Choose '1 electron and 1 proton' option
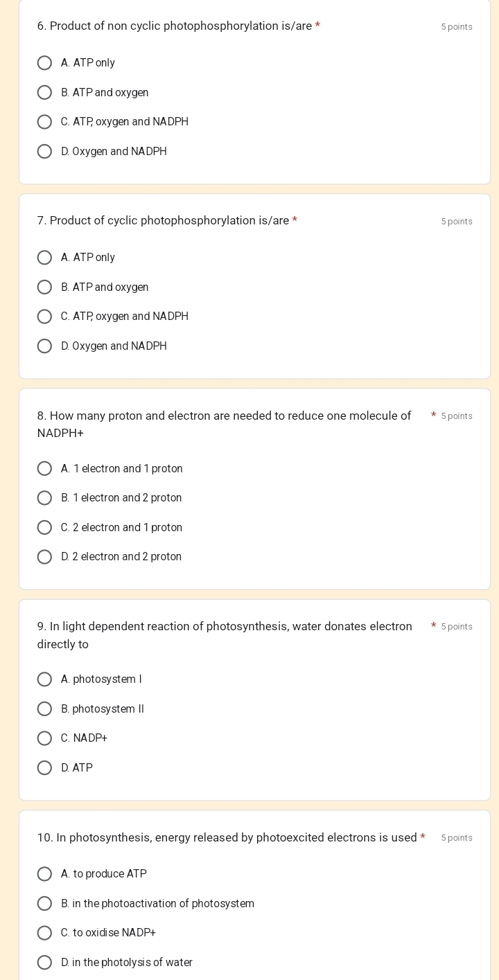499x980 pixels. (44, 469)
